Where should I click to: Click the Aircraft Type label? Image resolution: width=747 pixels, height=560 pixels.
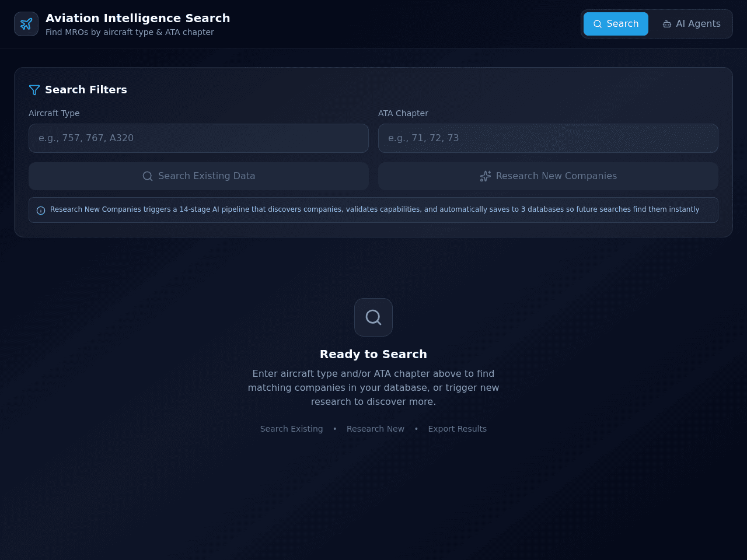point(54,113)
